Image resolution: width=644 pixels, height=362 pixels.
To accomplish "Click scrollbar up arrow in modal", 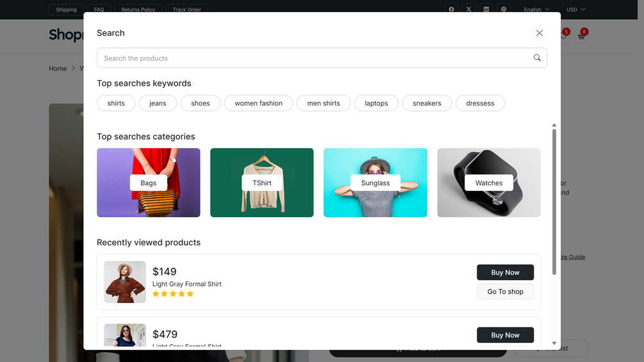I will tap(554, 125).
